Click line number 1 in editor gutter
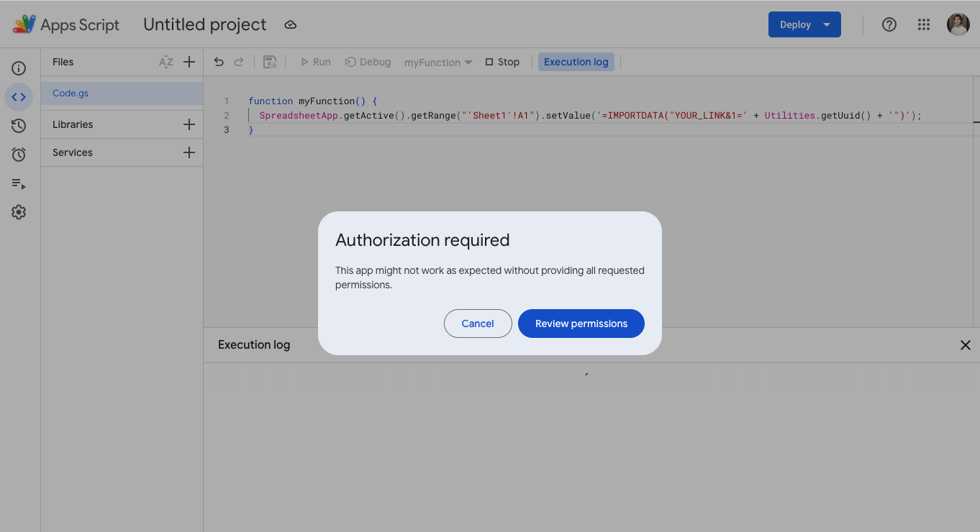 (227, 101)
